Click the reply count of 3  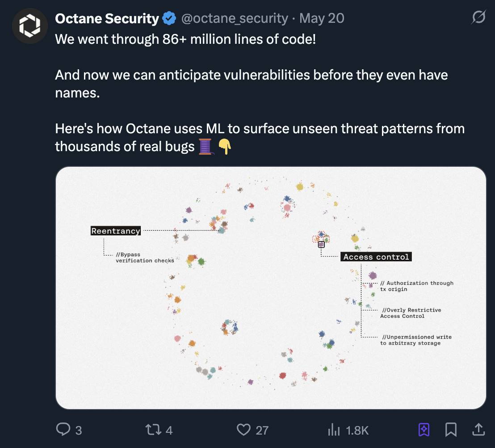click(x=79, y=430)
